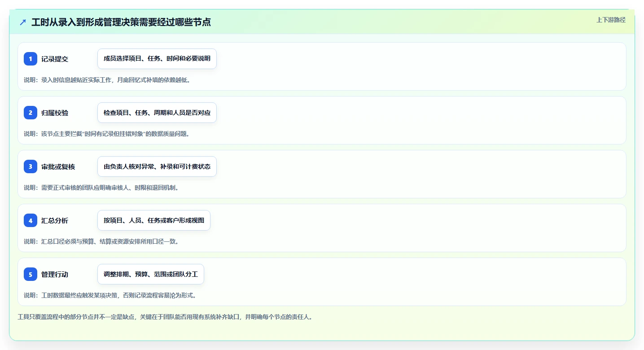Click the 成员选择项目、任务、时间和必要说明 chip
644x350 pixels.
coord(157,59)
